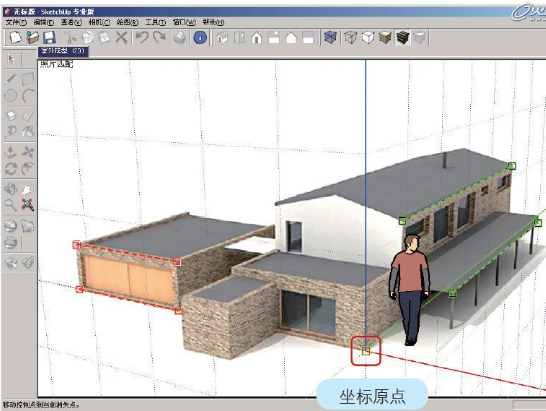Select the Circle drawing tool

tap(11, 95)
